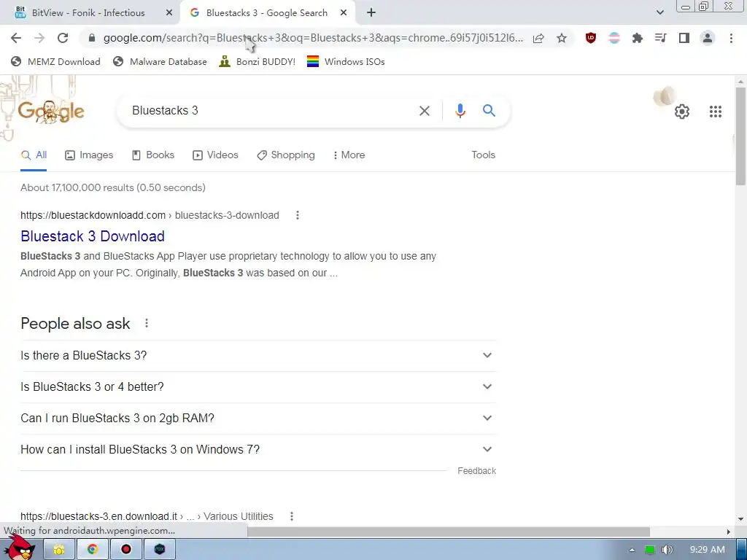Open the Extensions puzzle menu

pos(637,38)
